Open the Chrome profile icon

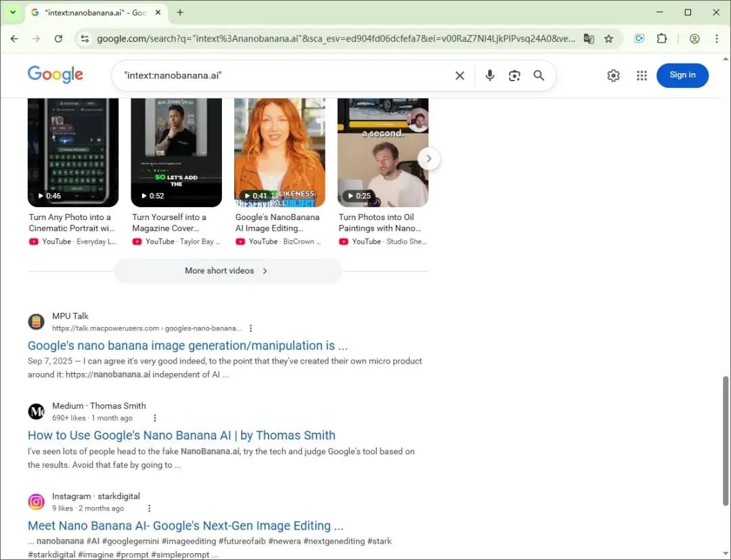[694, 39]
